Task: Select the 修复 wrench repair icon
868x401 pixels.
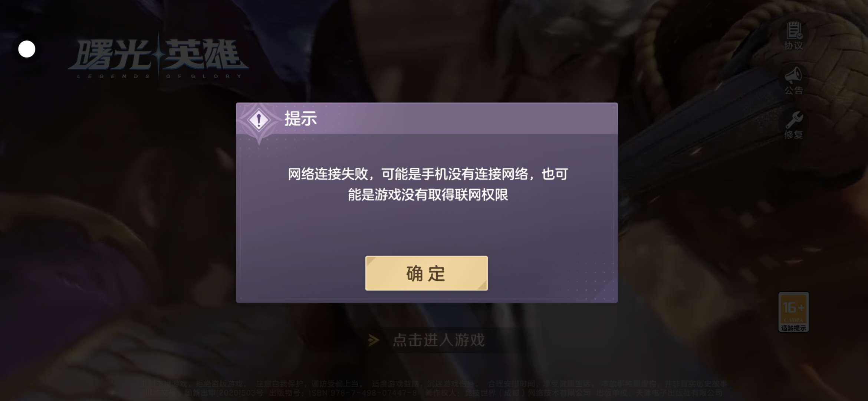Action: coord(794,120)
